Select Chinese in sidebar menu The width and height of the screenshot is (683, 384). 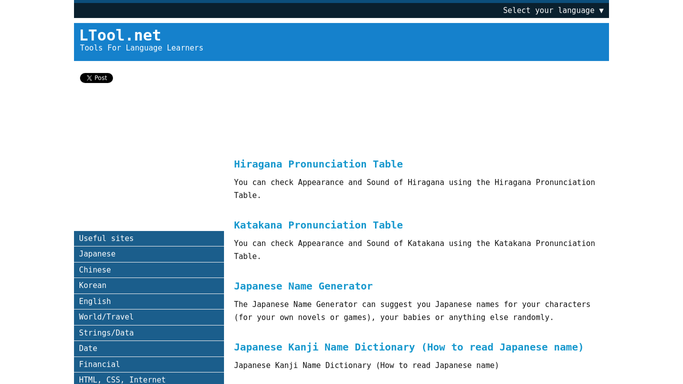pos(149,270)
